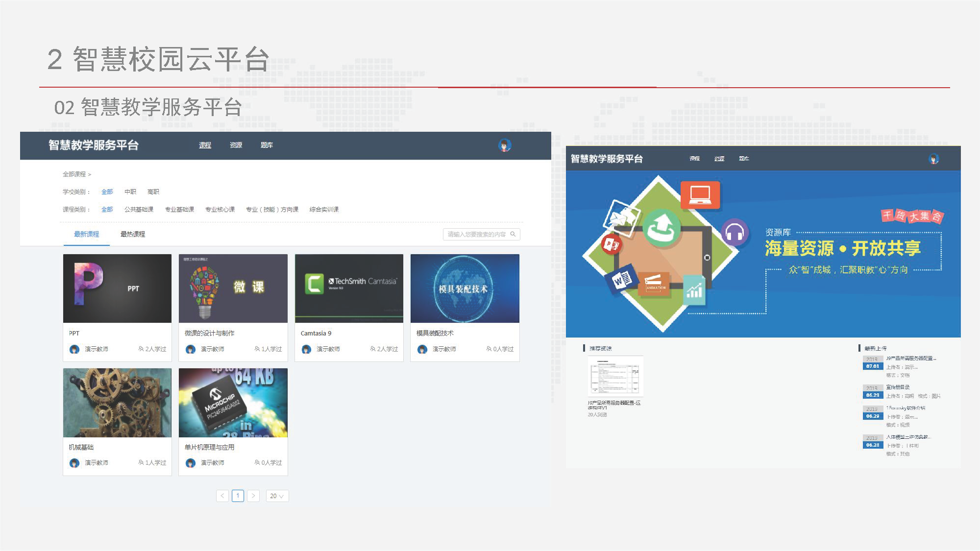Open the Camtasia 9 course thumbnail
The height and width of the screenshot is (551, 980).
(349, 288)
